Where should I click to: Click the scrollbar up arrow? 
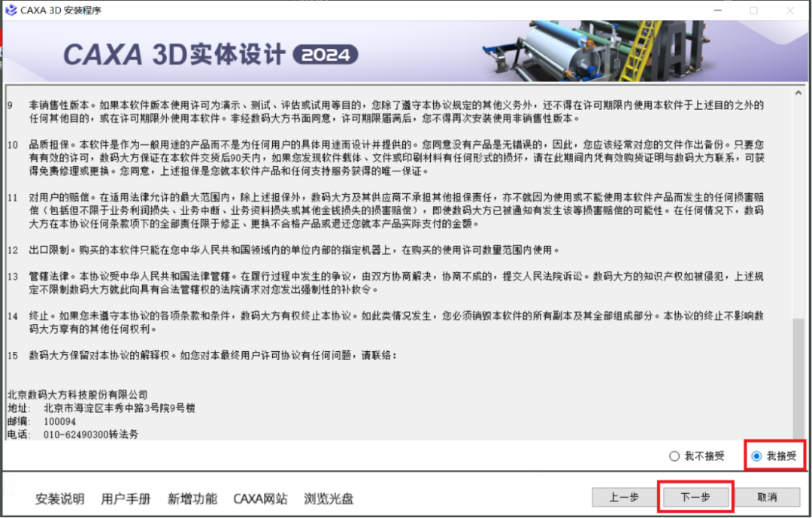tap(798, 92)
